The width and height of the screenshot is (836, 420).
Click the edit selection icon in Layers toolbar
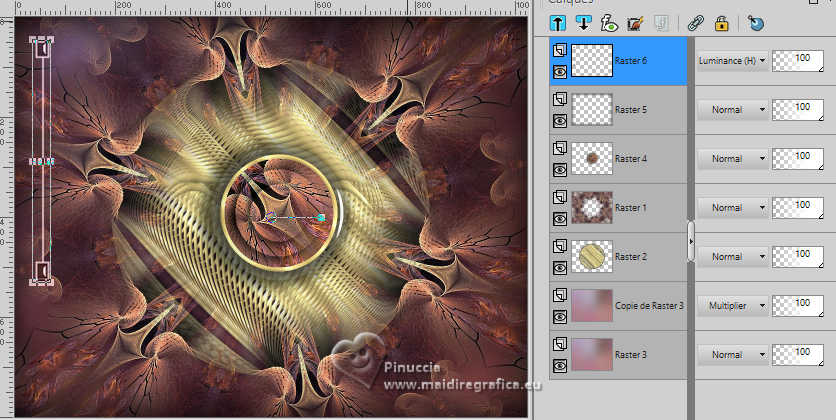(x=634, y=23)
